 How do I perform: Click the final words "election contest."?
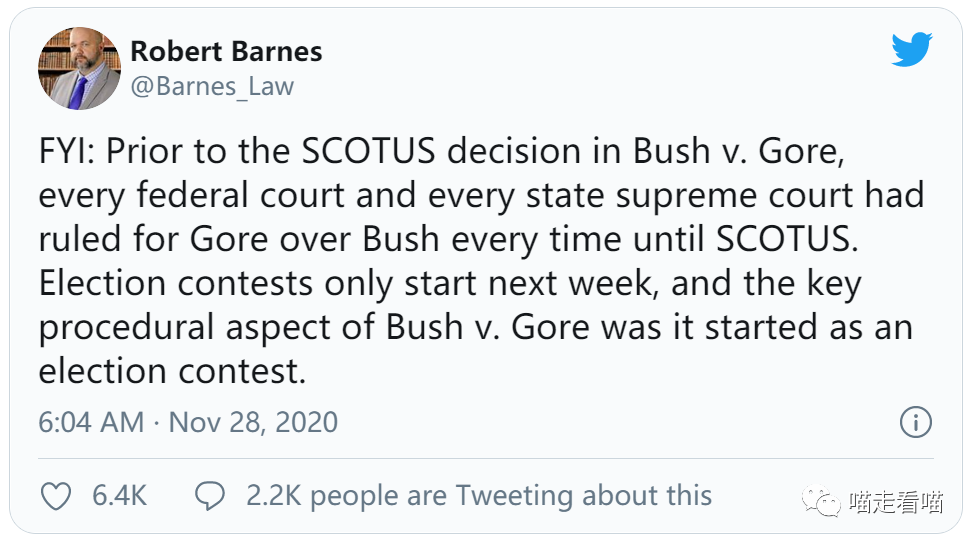click(171, 372)
